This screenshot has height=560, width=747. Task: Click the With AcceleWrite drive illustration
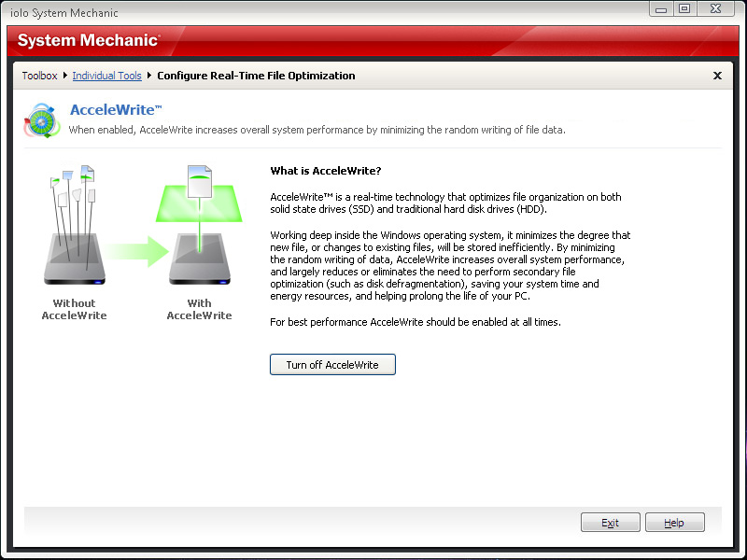199,225
